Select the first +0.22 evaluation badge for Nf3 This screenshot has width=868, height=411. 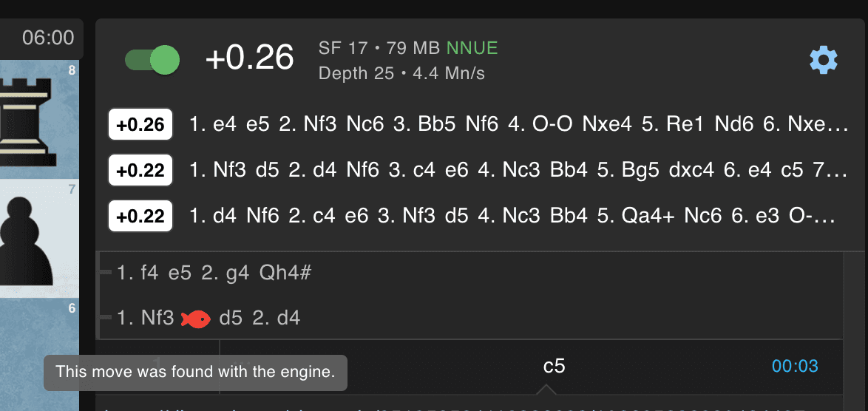(x=140, y=171)
